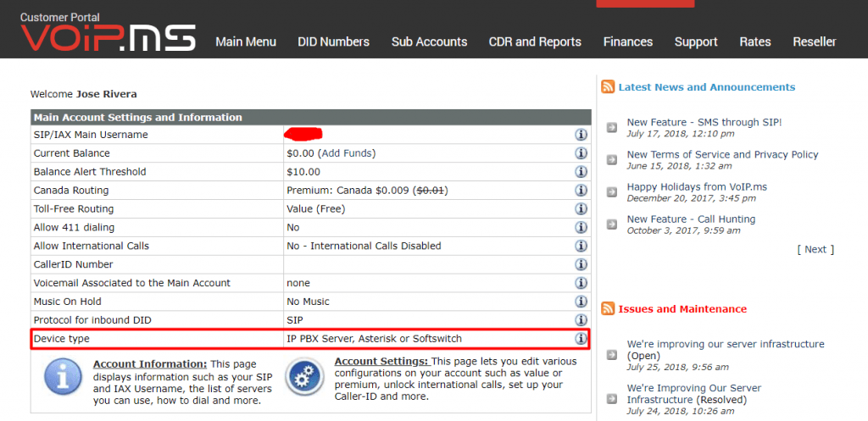
Task: Open Happy Holidays from VoIP.ms news item
Action: click(x=697, y=187)
